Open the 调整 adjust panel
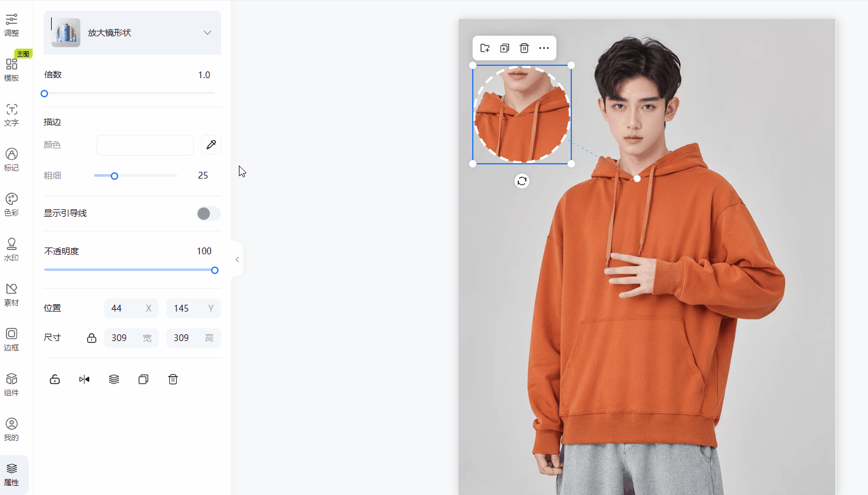The width and height of the screenshot is (868, 495). 12,25
